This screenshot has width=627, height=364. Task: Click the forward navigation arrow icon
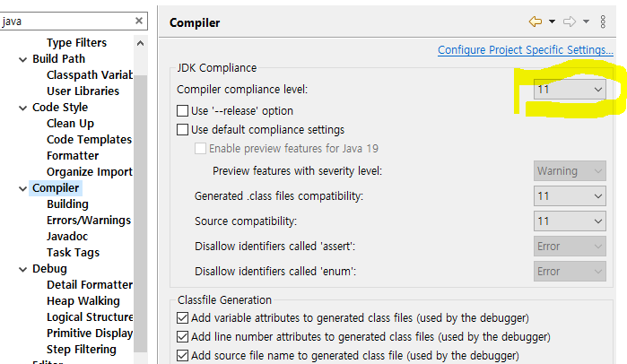coord(570,22)
